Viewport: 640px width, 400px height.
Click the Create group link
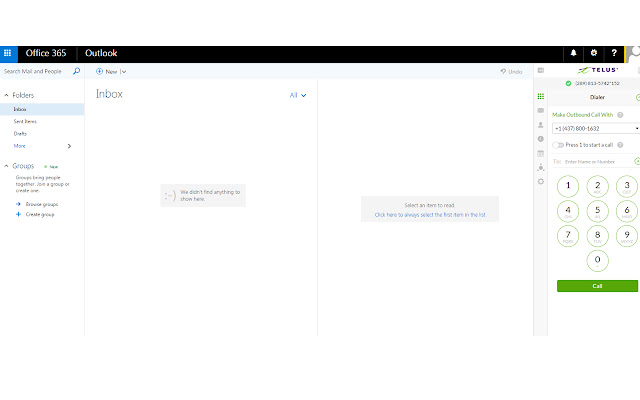pyautogui.click(x=40, y=215)
